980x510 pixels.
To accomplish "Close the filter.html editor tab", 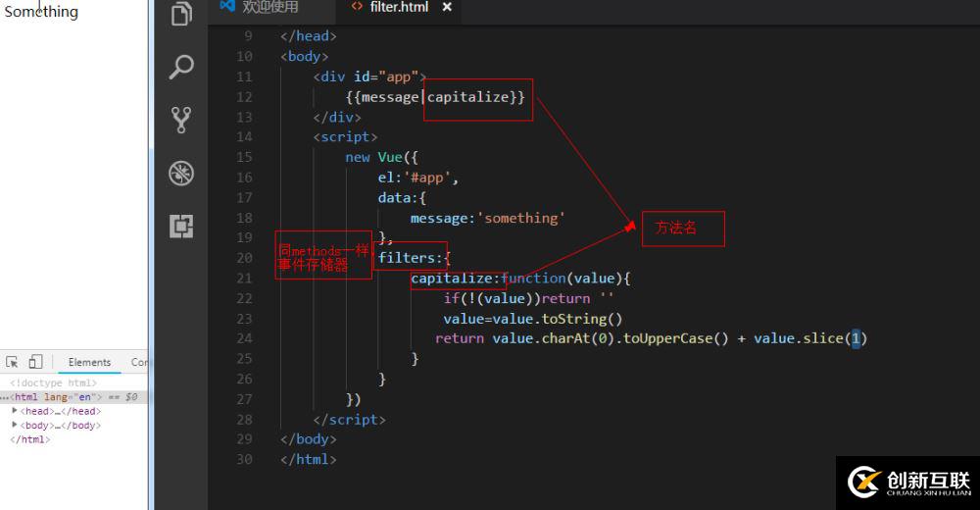I will 446,7.
